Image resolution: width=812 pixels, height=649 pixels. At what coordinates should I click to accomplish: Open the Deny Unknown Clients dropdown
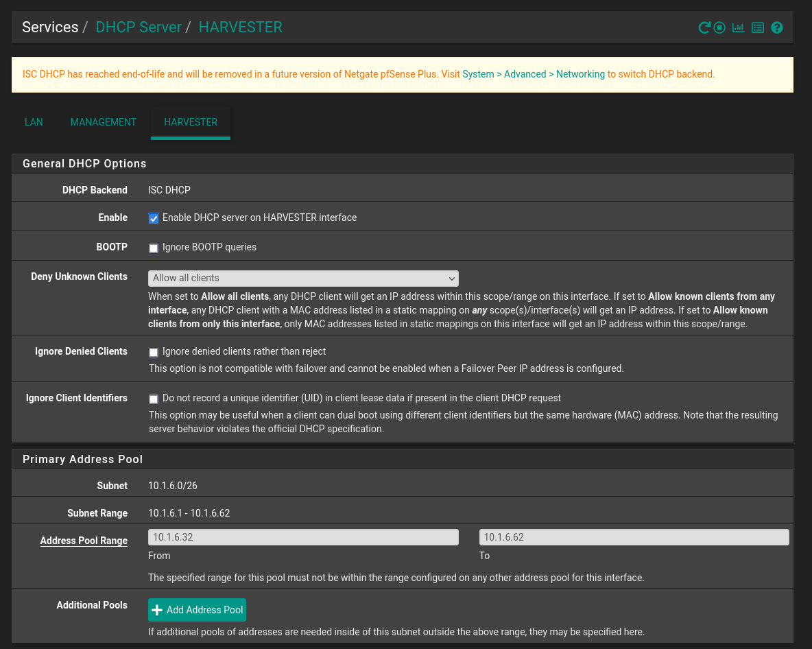pos(303,278)
